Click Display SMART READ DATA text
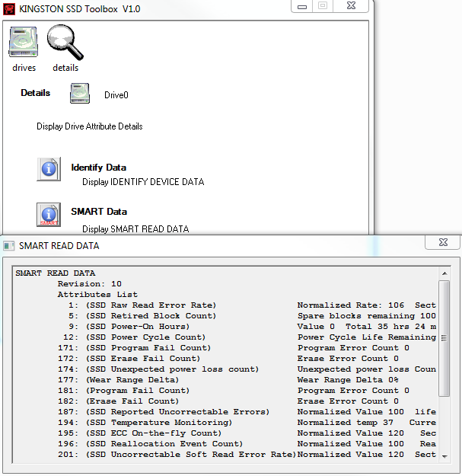The height and width of the screenshot is (476, 462). [135, 229]
